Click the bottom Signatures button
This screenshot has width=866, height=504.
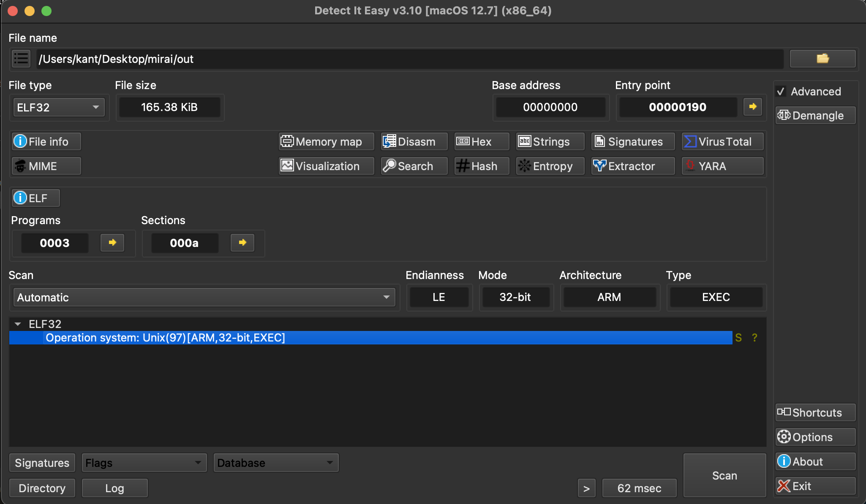coord(42,463)
